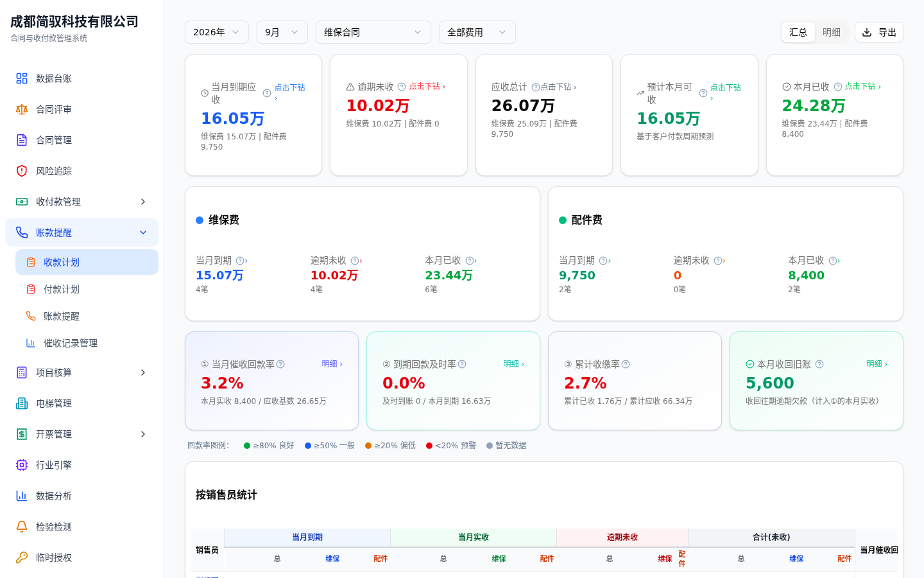
Task: Go to 数据分析 menu item
Action: [x=81, y=496]
